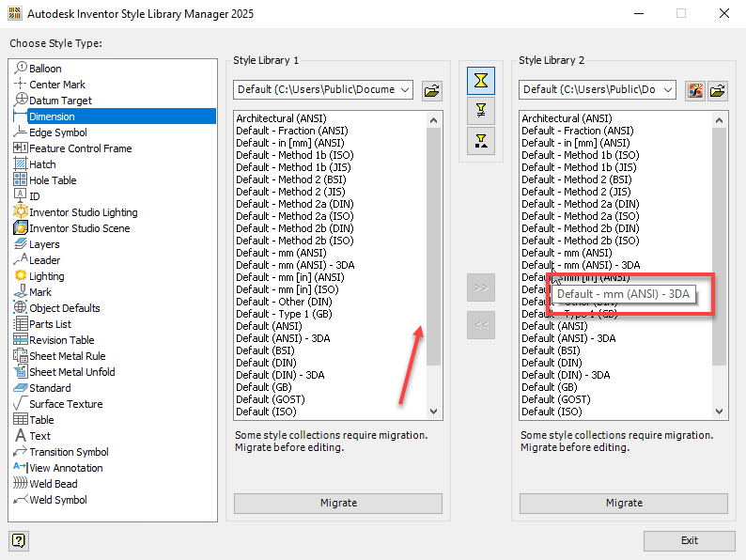Click copy-to-right double arrow button
Viewport: 746px width, 560px height.
[481, 288]
